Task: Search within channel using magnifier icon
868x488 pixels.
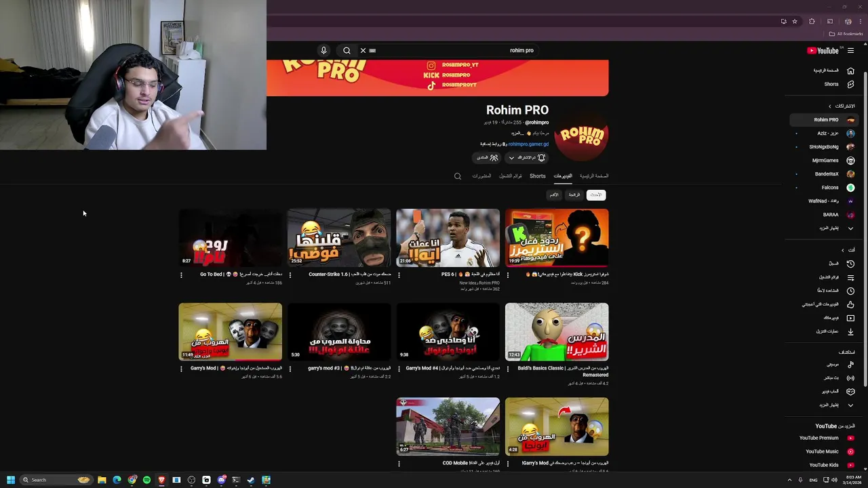Action: pos(458,176)
